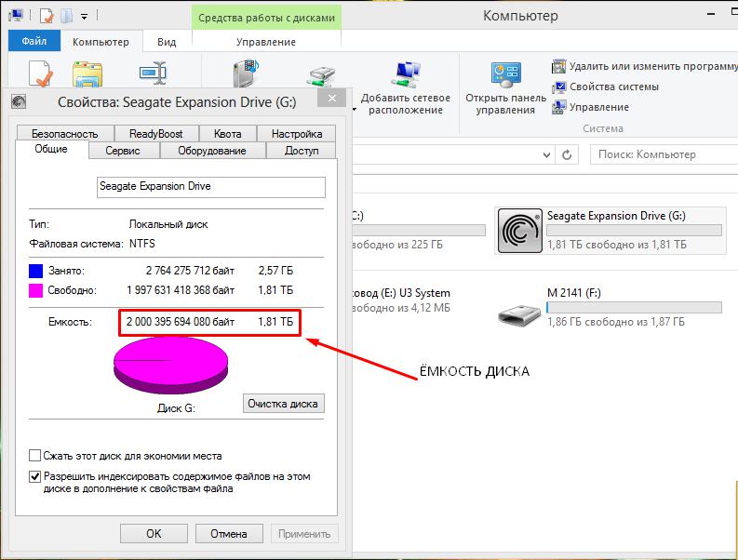
Task: Uncheck Разрешить индексировать содержимое checkbox
Action: pos(34,476)
